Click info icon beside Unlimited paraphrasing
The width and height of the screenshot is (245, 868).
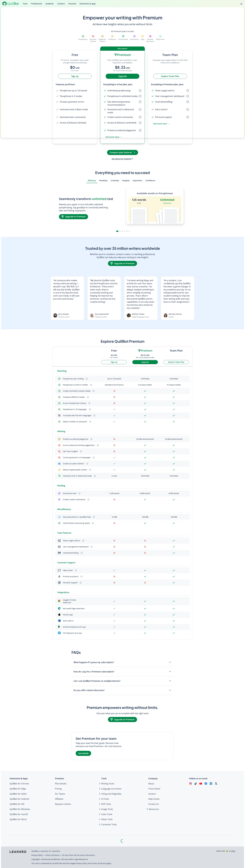click(x=140, y=91)
